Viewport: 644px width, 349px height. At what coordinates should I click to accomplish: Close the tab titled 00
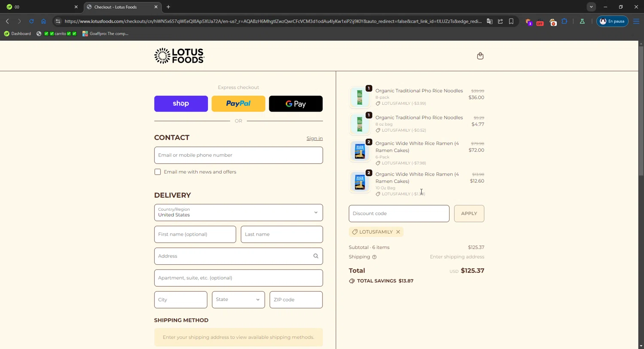click(x=76, y=7)
